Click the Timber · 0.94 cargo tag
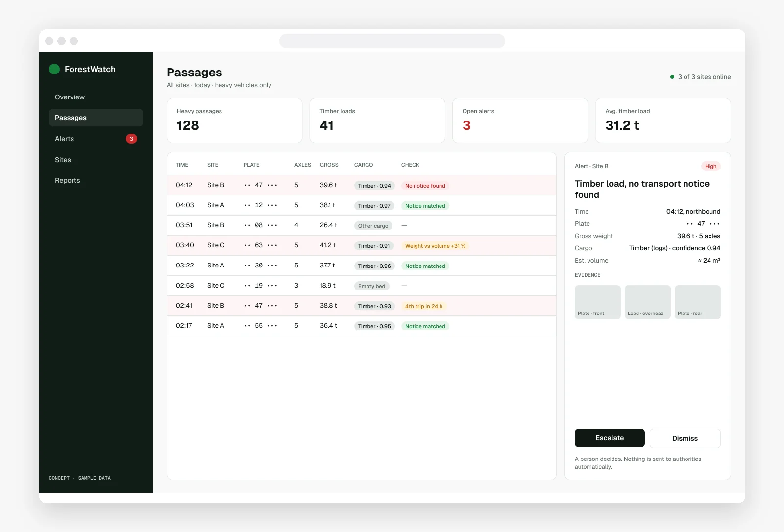Viewport: 784px width, 532px height. 374,186
